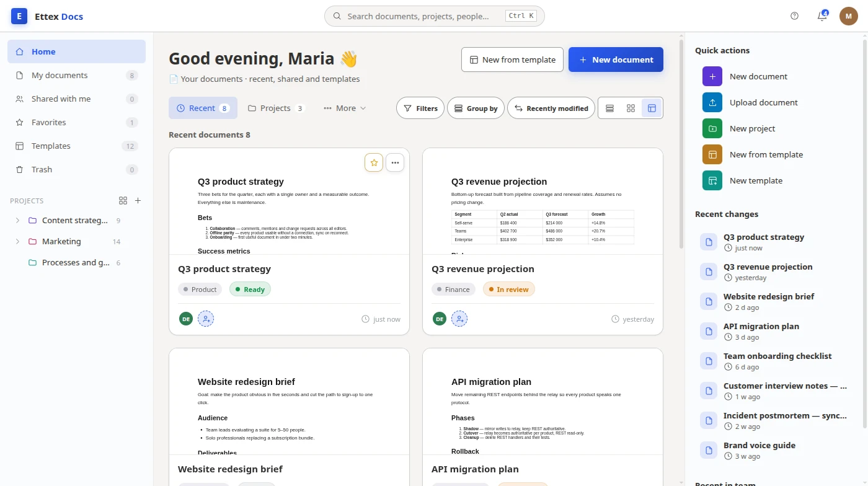This screenshot has width=868, height=486.
Task: Click the New from template quick action icon
Action: point(712,154)
